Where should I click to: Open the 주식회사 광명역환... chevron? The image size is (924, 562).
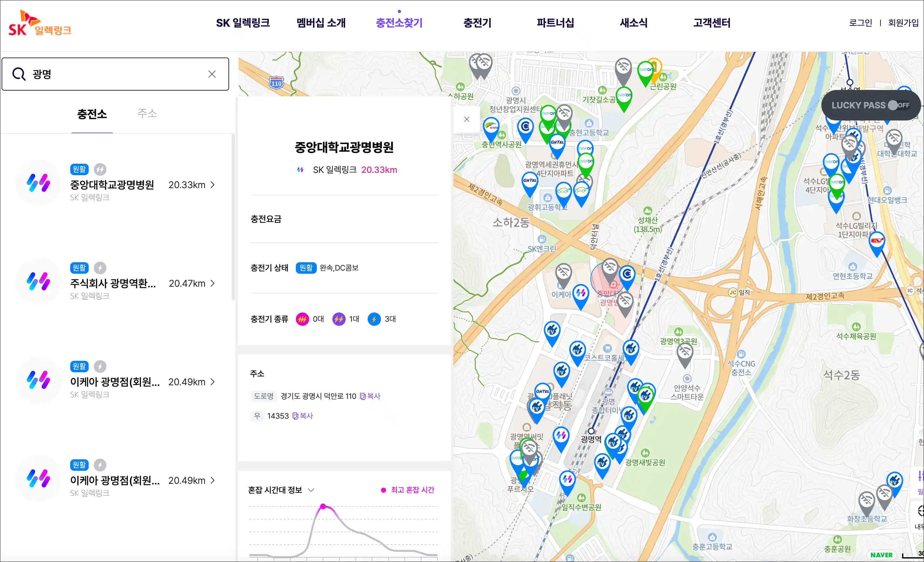213,283
